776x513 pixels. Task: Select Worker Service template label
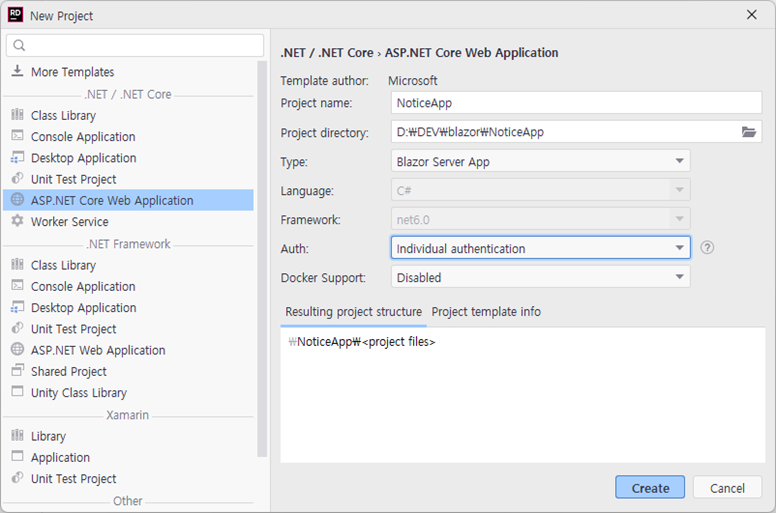(x=69, y=222)
